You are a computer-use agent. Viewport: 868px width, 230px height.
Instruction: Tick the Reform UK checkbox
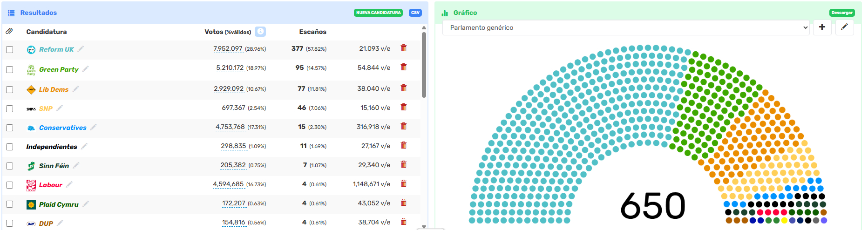click(10, 50)
